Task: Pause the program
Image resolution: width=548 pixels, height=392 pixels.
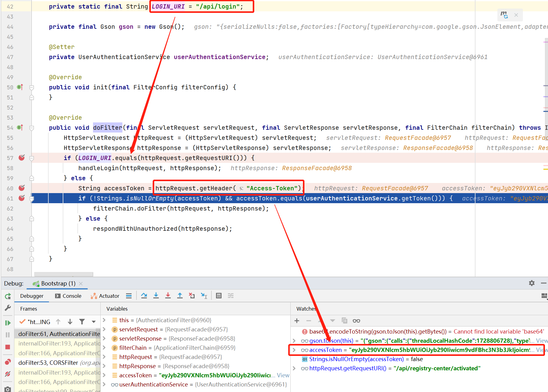Action: pyautogui.click(x=8, y=335)
